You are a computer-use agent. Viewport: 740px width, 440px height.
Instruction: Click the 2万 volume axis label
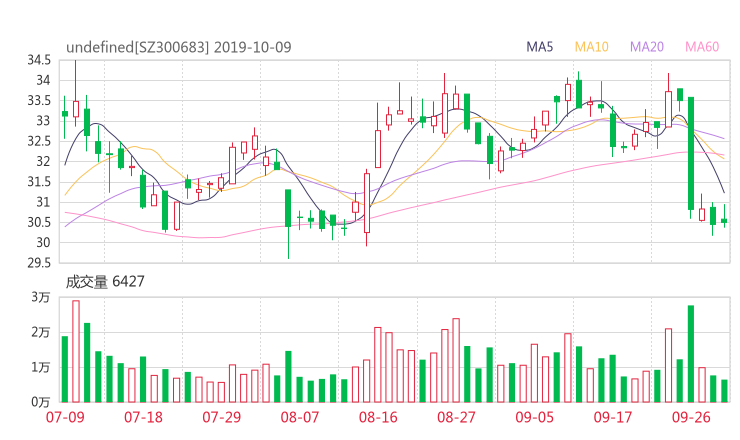[x=41, y=332]
